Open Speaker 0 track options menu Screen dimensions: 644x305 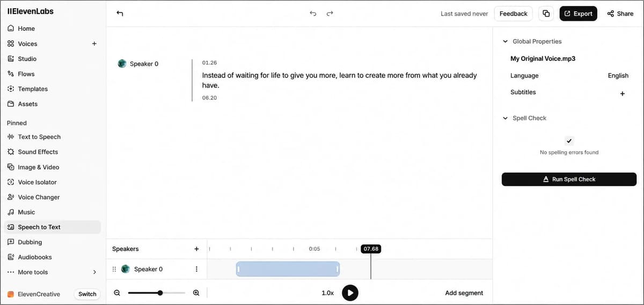pos(196,269)
